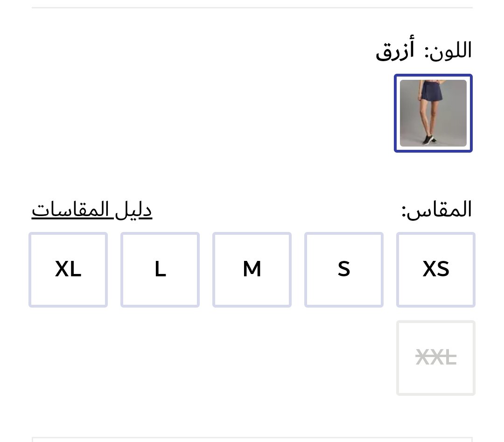This screenshot has height=442, width=504.
Task: Pick size M
Action: pyautogui.click(x=252, y=270)
